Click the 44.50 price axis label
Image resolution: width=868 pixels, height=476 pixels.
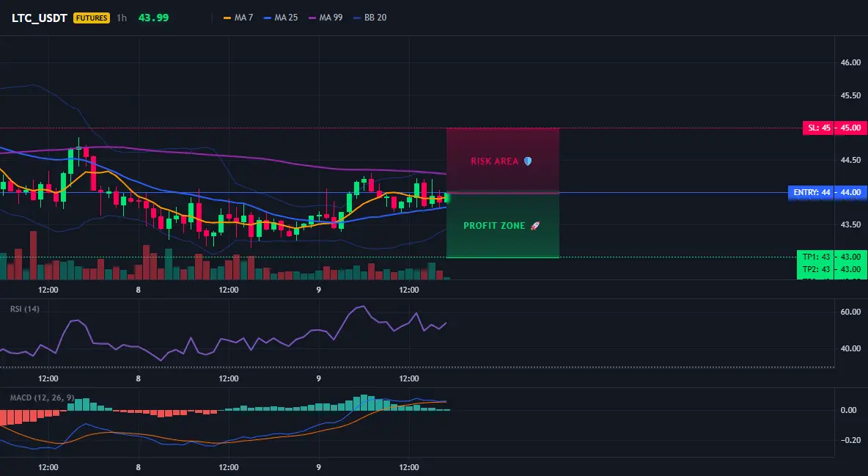click(851, 160)
